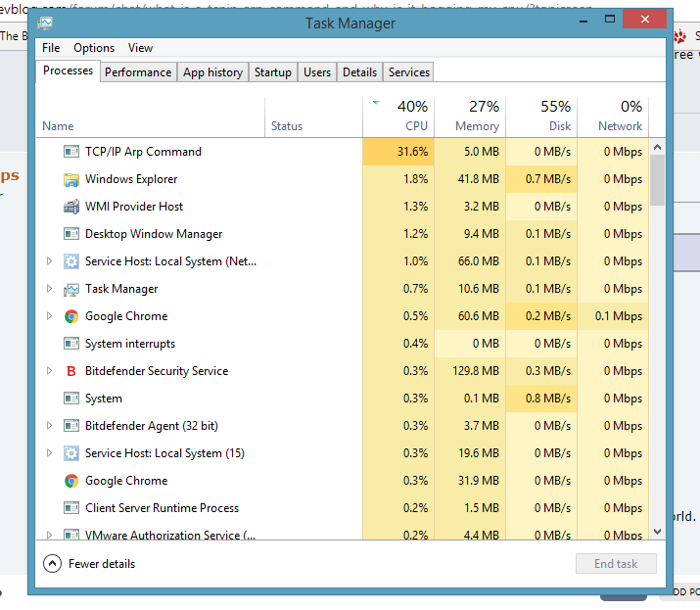Click the 0.8 MB/s disk value
This screenshot has width=700, height=610.
point(548,399)
